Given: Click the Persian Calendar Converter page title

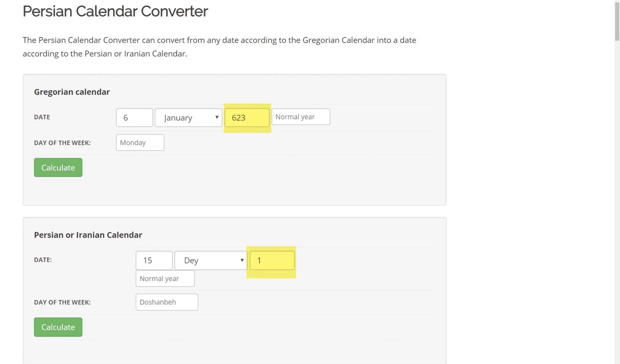Looking at the screenshot, I should [115, 11].
